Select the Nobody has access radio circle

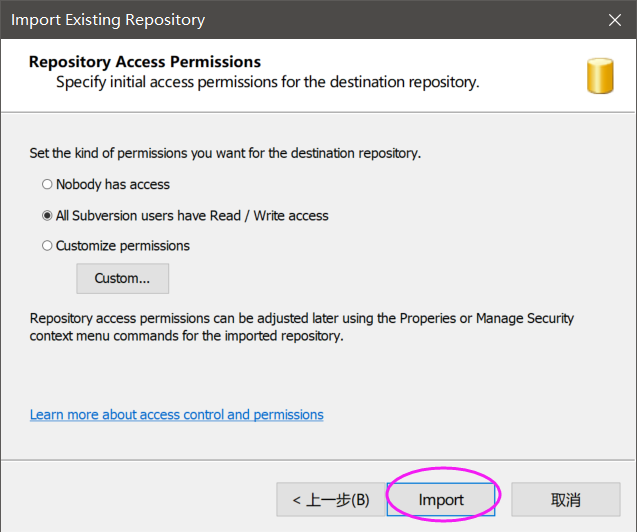point(47,184)
